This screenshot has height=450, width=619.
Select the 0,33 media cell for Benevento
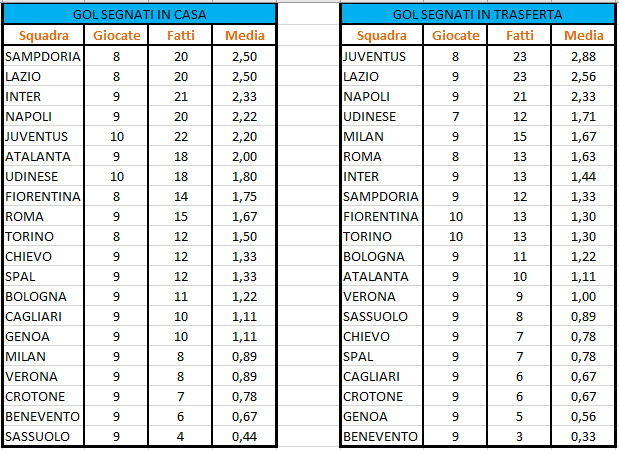point(583,436)
